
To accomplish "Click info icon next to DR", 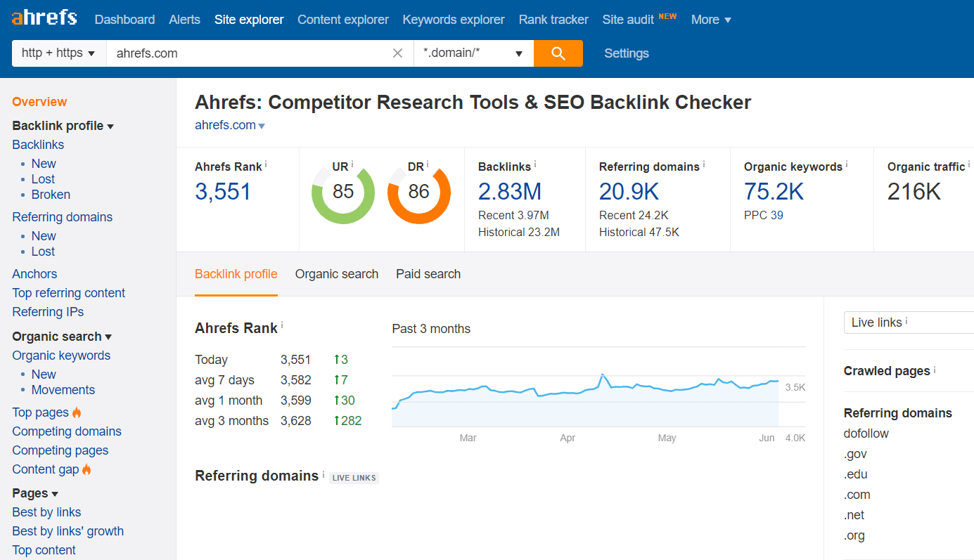I will click(427, 164).
